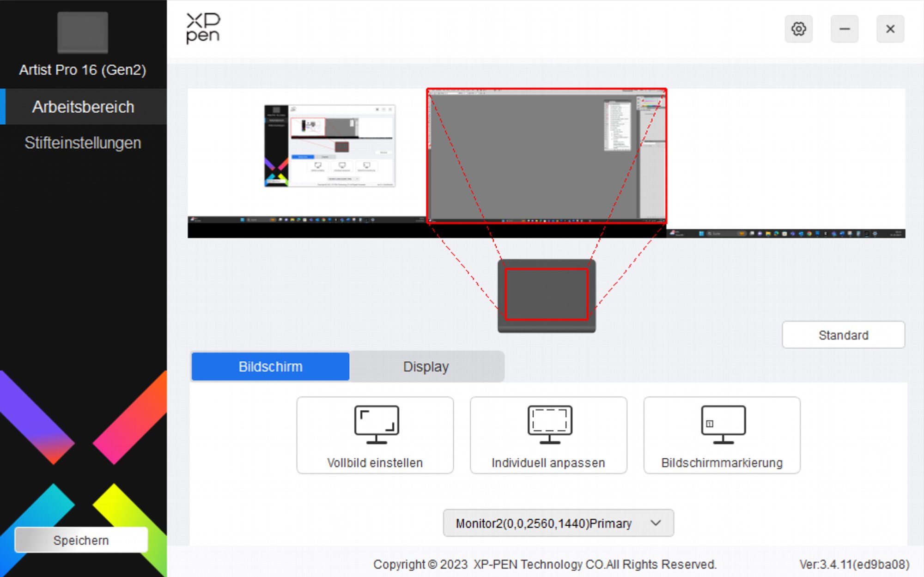Go to Stifteinstellungen in the sidebar
The height and width of the screenshot is (577, 924).
[83, 143]
